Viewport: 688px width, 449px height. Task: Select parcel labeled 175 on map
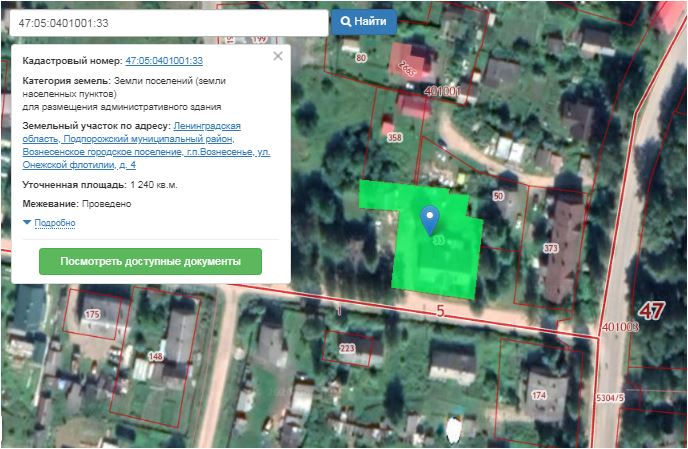[x=93, y=315]
